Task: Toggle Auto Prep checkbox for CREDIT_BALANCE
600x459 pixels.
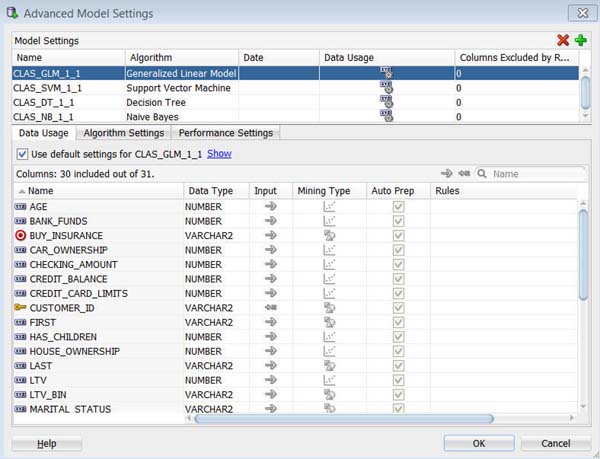Action: pos(399,279)
